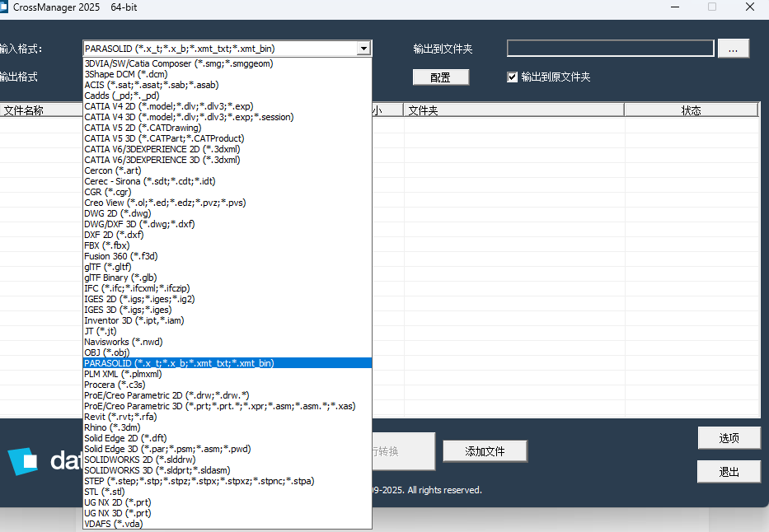Select IFC (*.ifc) format
769x532 pixels.
pyautogui.click(x=227, y=288)
